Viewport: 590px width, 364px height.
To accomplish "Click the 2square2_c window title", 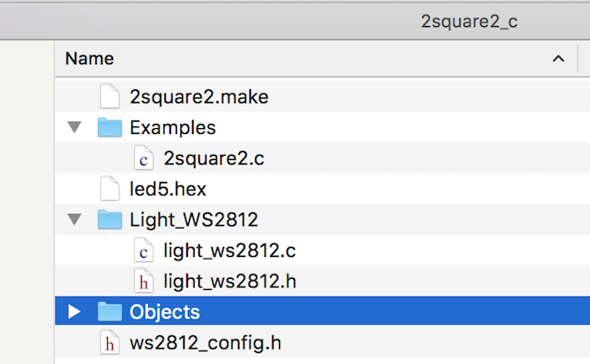I will [469, 21].
